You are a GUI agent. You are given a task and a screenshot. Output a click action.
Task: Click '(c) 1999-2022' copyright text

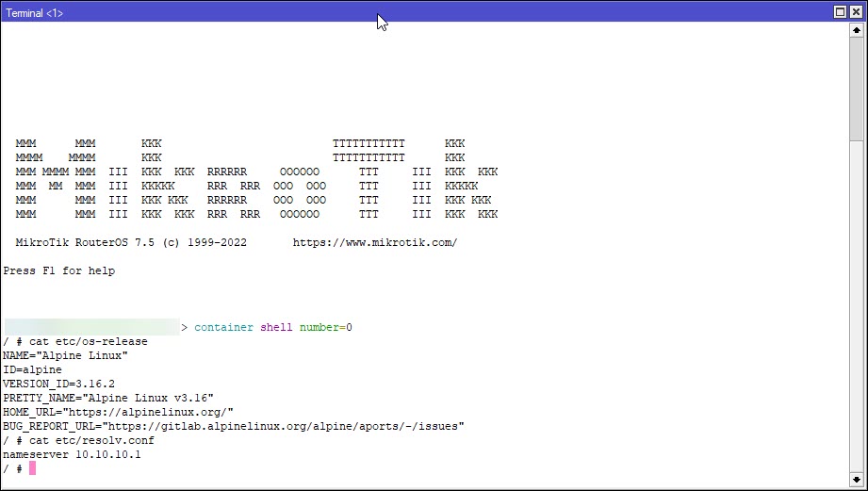coord(204,242)
